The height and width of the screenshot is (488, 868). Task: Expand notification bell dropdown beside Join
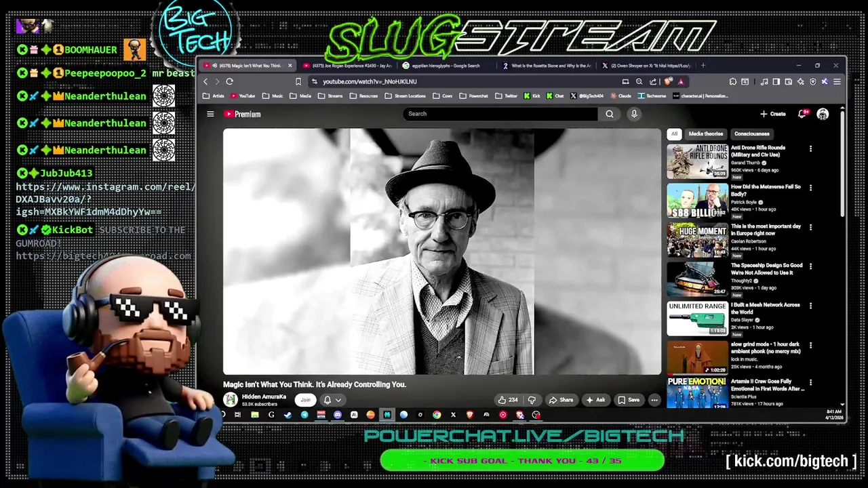click(x=332, y=400)
